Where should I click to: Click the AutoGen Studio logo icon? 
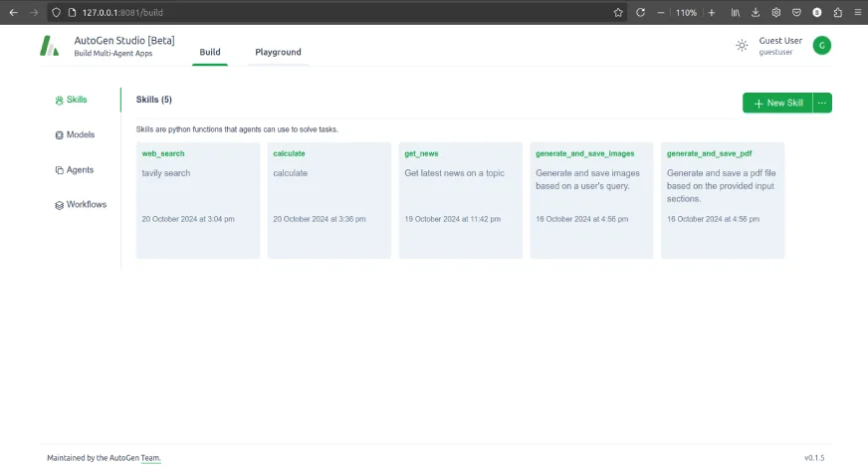pyautogui.click(x=49, y=46)
